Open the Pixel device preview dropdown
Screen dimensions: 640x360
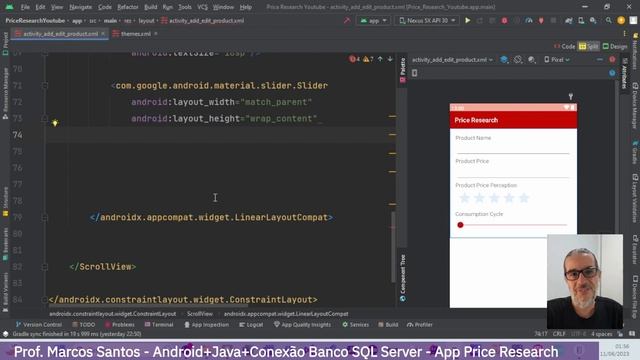[x=557, y=60]
